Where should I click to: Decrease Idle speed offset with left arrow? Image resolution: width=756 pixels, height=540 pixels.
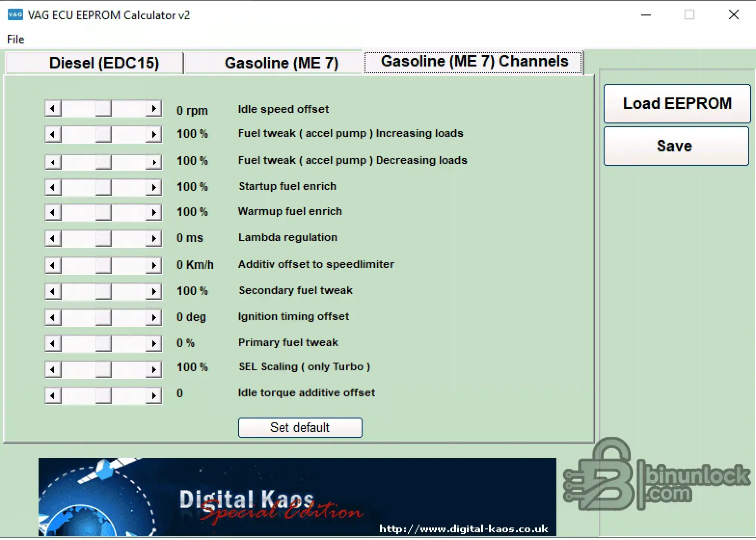[53, 108]
